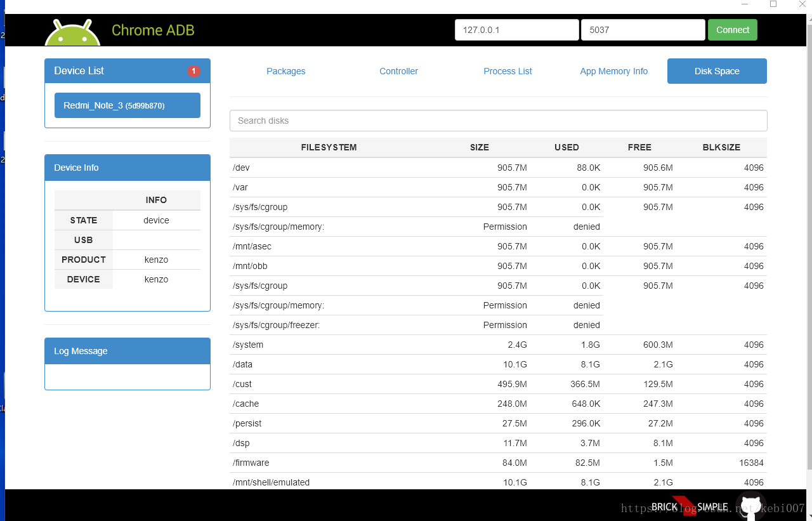
Task: Select the /persist filesystem row
Action: tap(499, 423)
